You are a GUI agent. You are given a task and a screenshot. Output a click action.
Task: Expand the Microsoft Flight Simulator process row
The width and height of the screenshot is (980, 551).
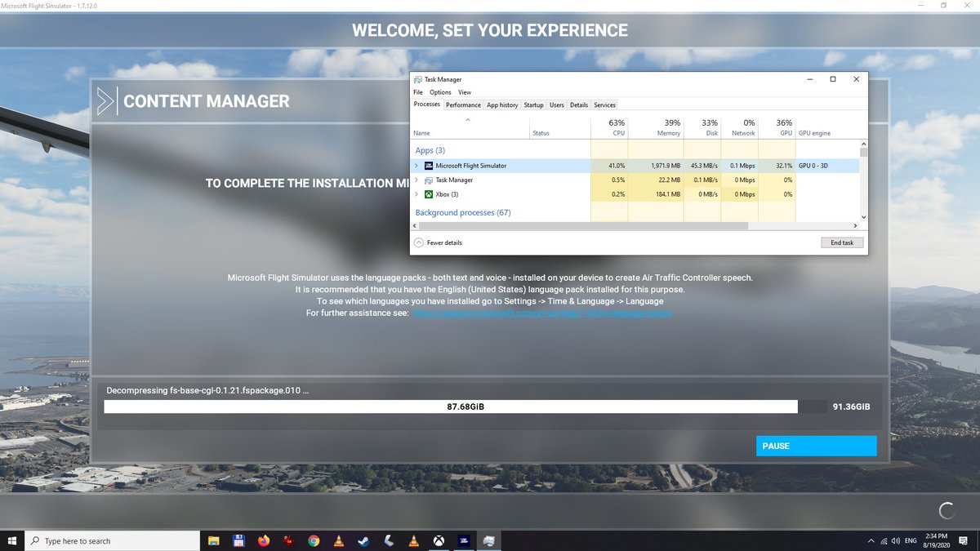click(x=416, y=166)
